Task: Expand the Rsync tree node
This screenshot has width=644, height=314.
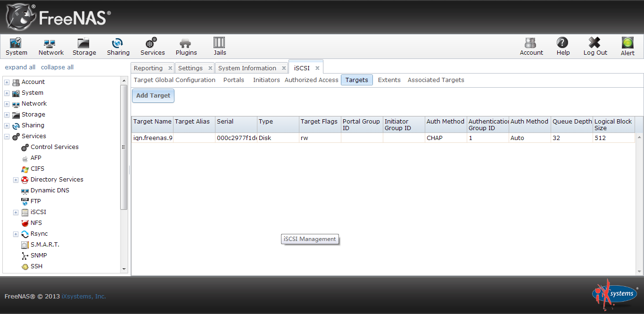Action: 16,234
